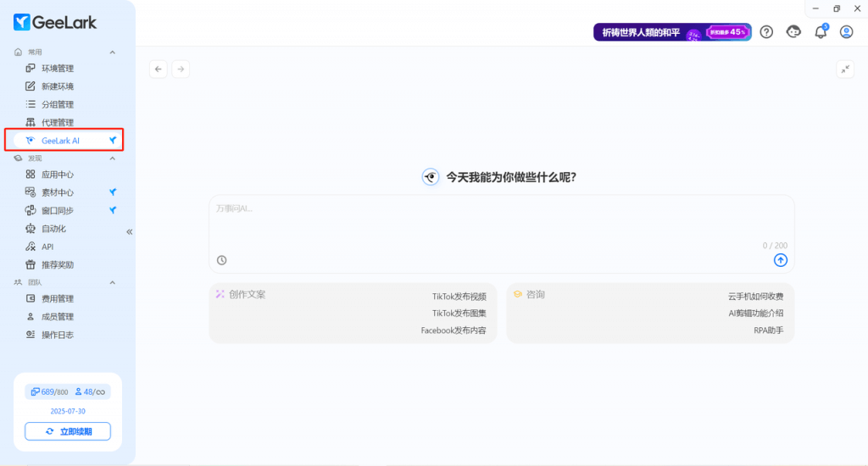The height and width of the screenshot is (466, 868).
Task: Open 环境管理 in the sidebar
Action: [x=58, y=69]
